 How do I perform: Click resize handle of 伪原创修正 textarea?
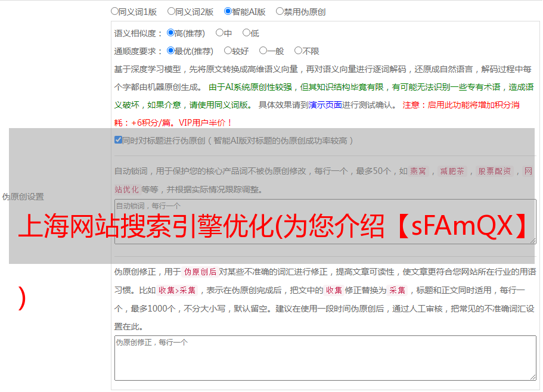533,377
